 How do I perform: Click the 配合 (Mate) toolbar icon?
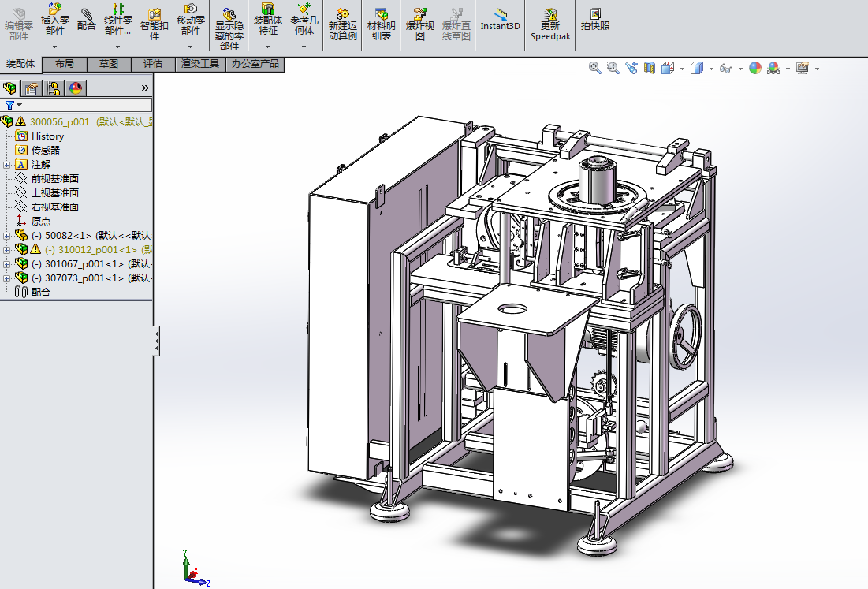(x=87, y=19)
